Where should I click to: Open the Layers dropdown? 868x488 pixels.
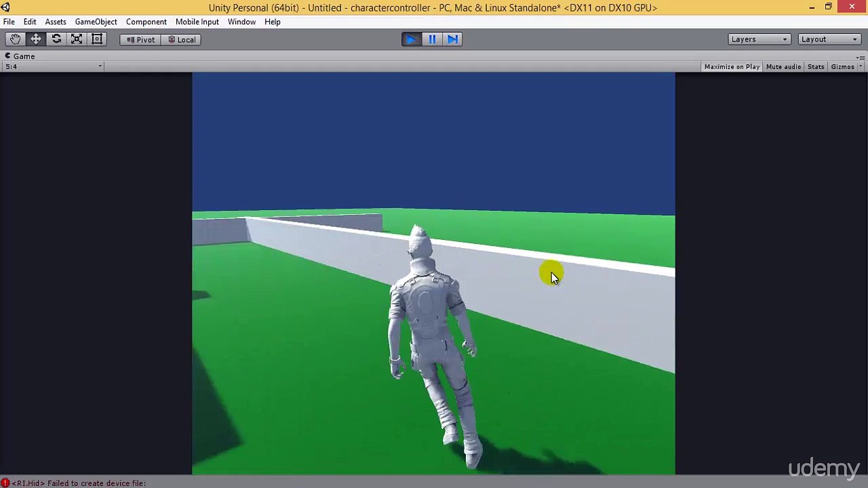coord(759,39)
